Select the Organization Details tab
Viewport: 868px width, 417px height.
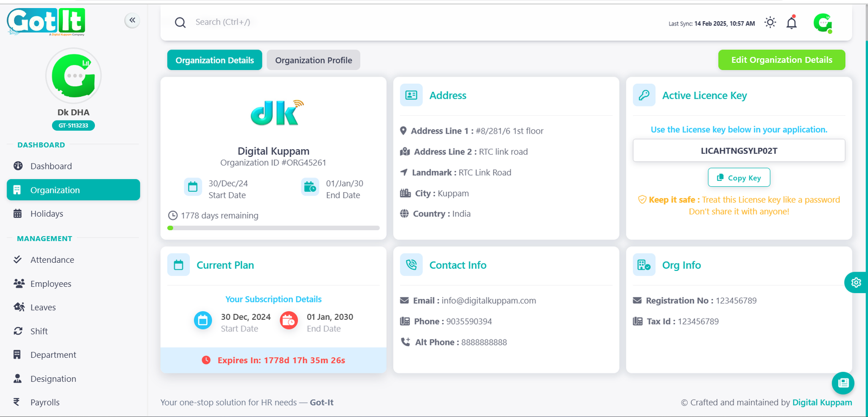(x=214, y=60)
